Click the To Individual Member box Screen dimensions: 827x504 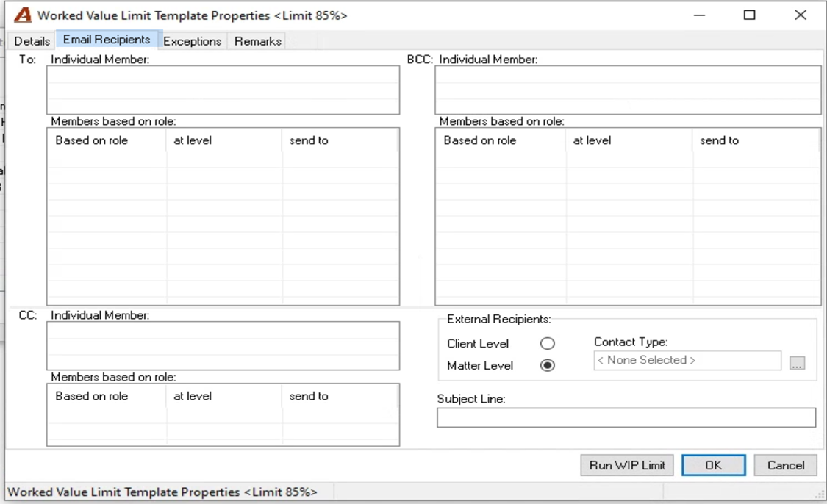click(223, 90)
